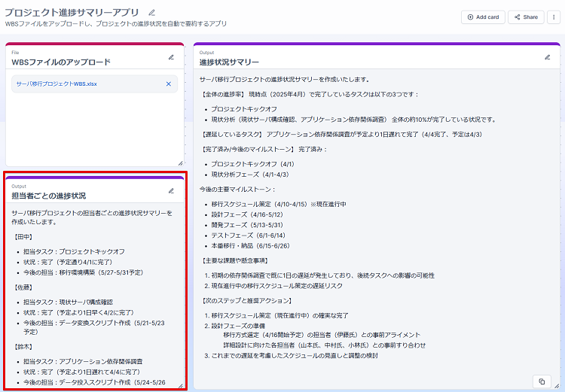Click the 移行スケジュール策定 (4/10-4/15) bullet
Viewport: 565px width, 392px height.
click(279, 204)
